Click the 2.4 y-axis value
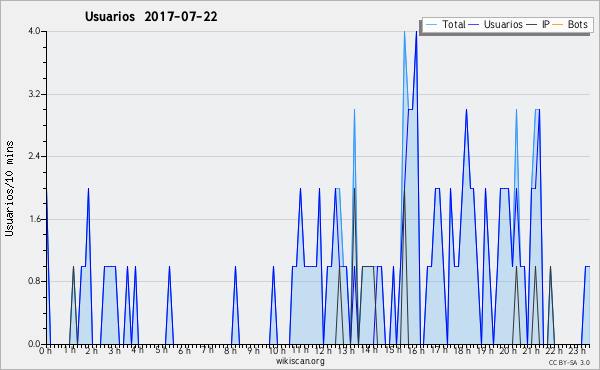Image resolution: width=600 pixels, height=370 pixels. 34,156
